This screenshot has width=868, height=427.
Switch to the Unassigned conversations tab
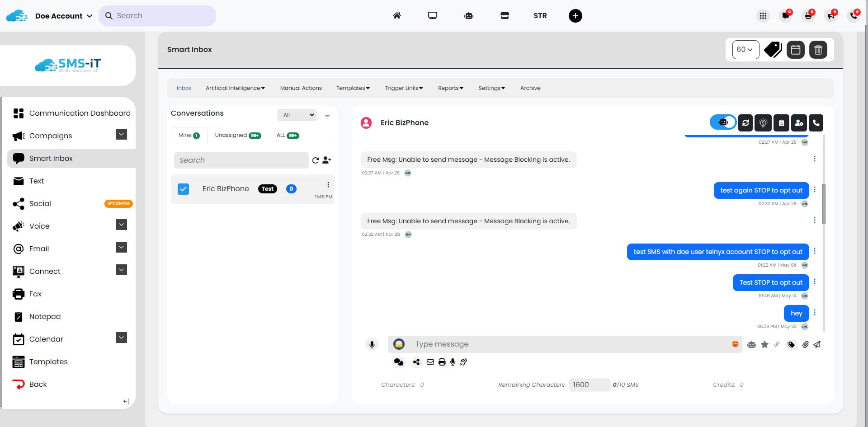pyautogui.click(x=237, y=135)
